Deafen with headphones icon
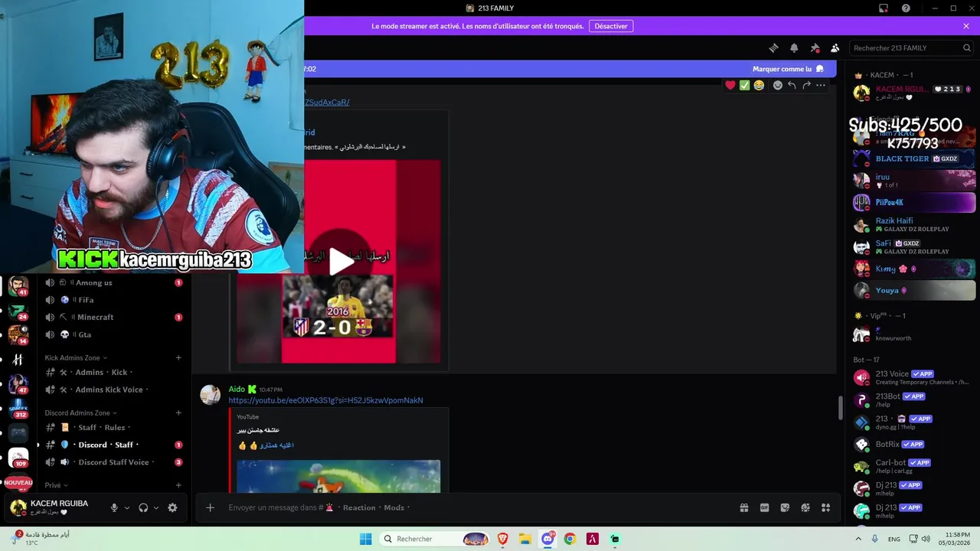Viewport: 980px width, 551px height. click(x=143, y=507)
